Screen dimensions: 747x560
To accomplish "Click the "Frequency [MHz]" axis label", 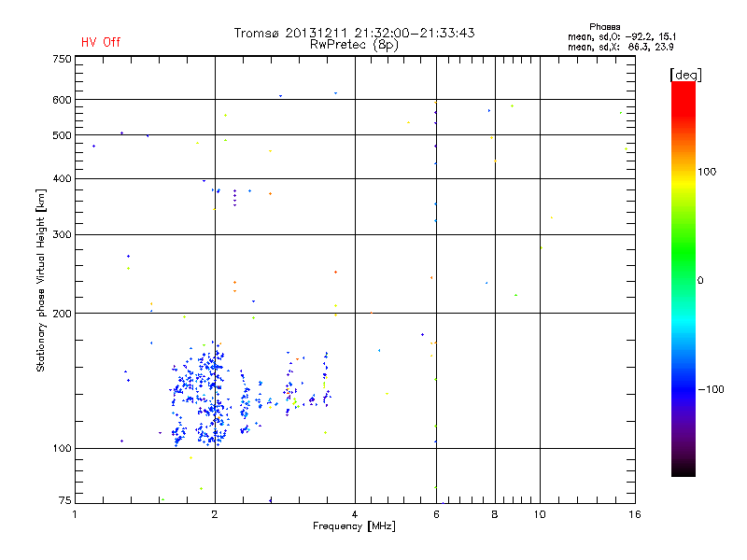I will tap(354, 526).
